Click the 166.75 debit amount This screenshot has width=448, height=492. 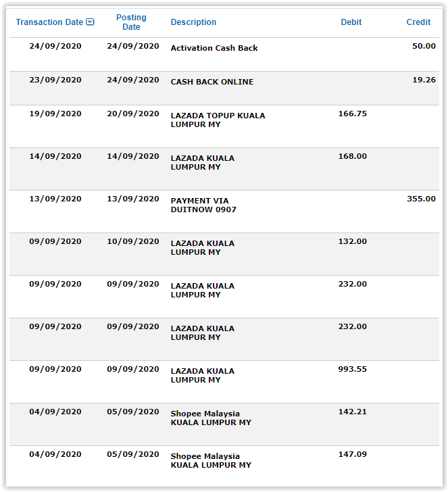352,114
